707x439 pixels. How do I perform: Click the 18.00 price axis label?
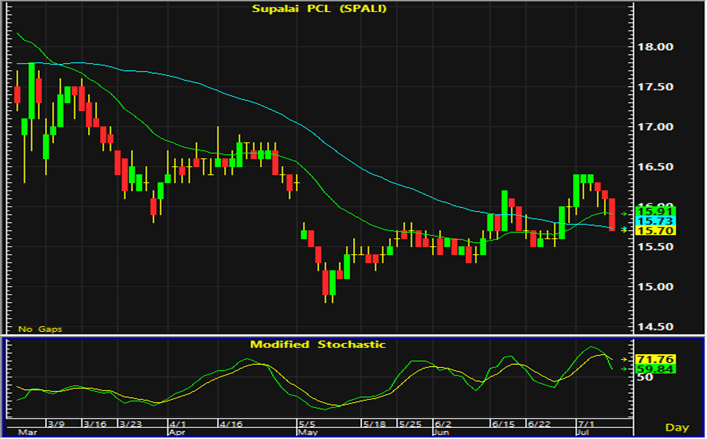(655, 47)
